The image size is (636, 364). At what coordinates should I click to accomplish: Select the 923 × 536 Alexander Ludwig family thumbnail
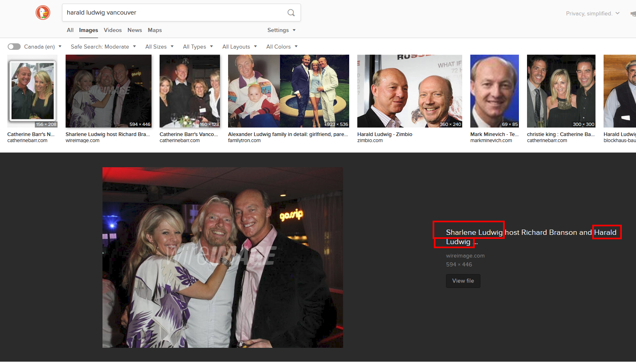click(288, 91)
